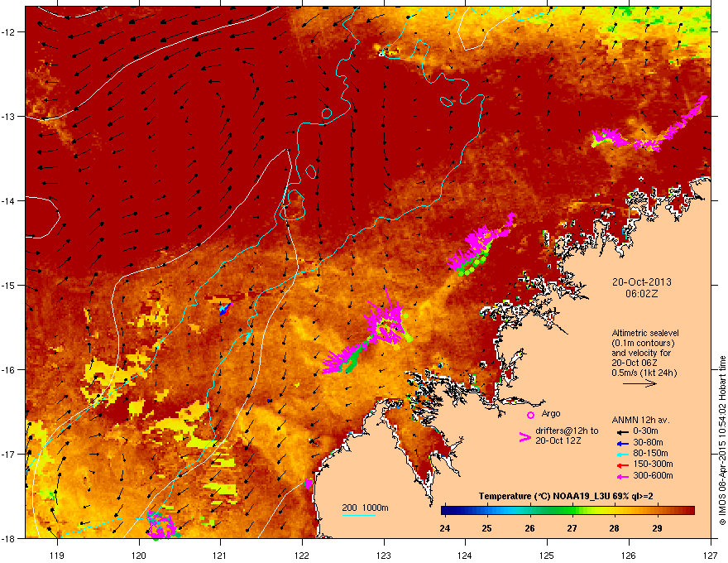Image resolution: width=728 pixels, height=563 pixels.
Task: Click the colorbar tick label 24
Action: point(445,528)
